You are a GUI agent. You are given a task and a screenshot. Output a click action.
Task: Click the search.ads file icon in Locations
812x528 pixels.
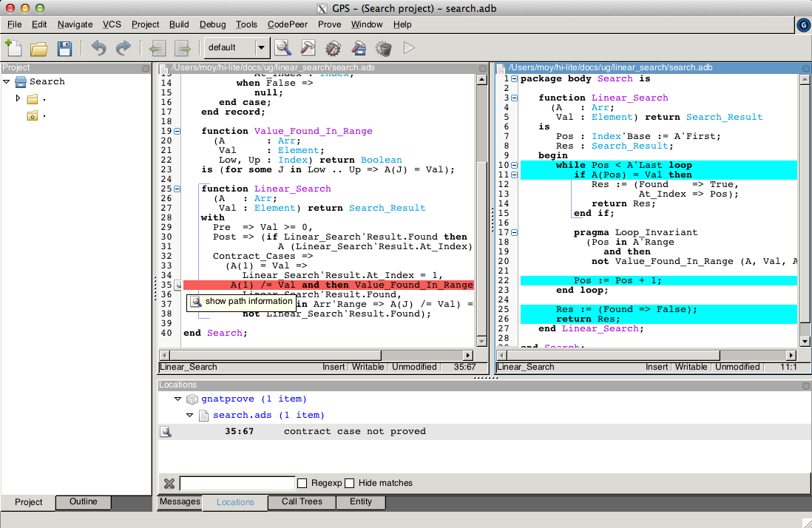(204, 415)
